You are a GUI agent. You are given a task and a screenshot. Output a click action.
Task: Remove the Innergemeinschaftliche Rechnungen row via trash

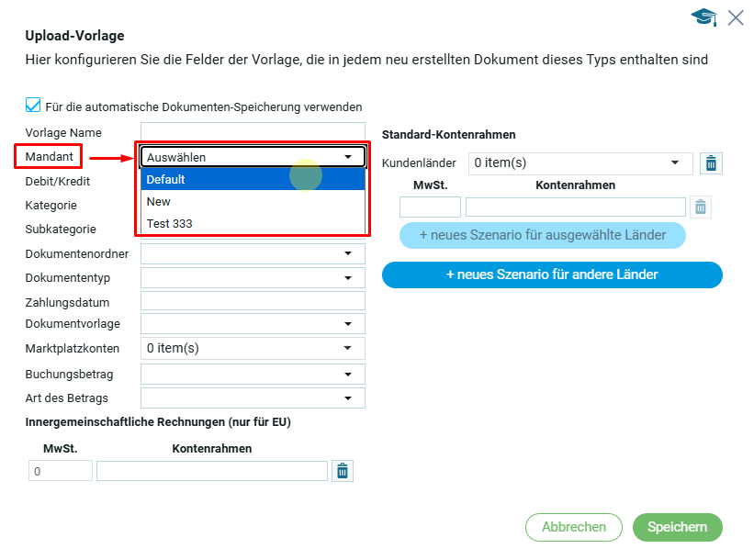click(343, 471)
